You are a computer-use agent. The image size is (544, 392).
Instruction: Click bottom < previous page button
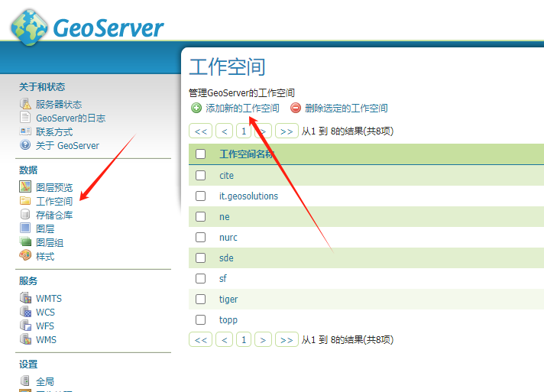point(224,339)
